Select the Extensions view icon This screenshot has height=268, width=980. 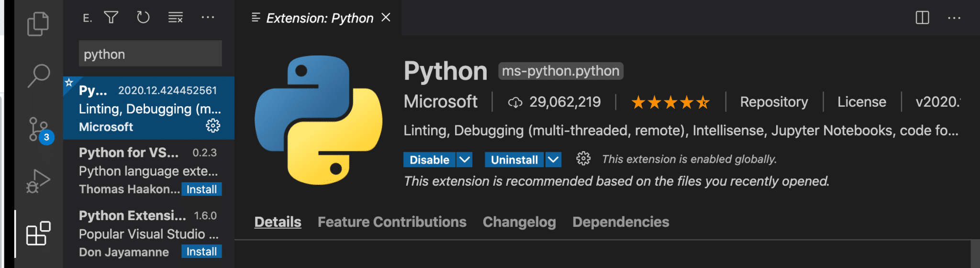click(x=38, y=234)
